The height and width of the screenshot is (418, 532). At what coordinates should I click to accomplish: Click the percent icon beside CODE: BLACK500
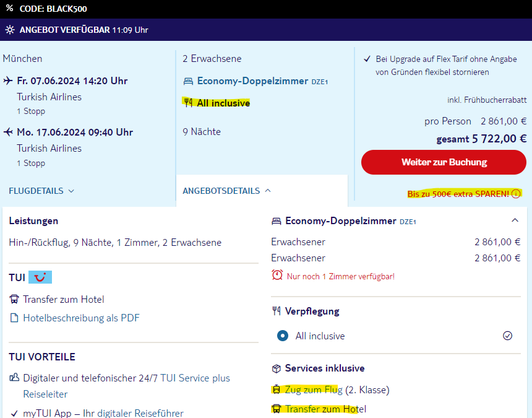coord(9,8)
